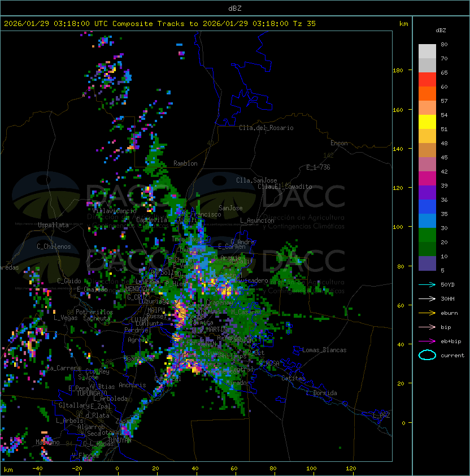Select the light orange 54–57 dBZ swatch
470x476 pixels.
tap(427, 108)
